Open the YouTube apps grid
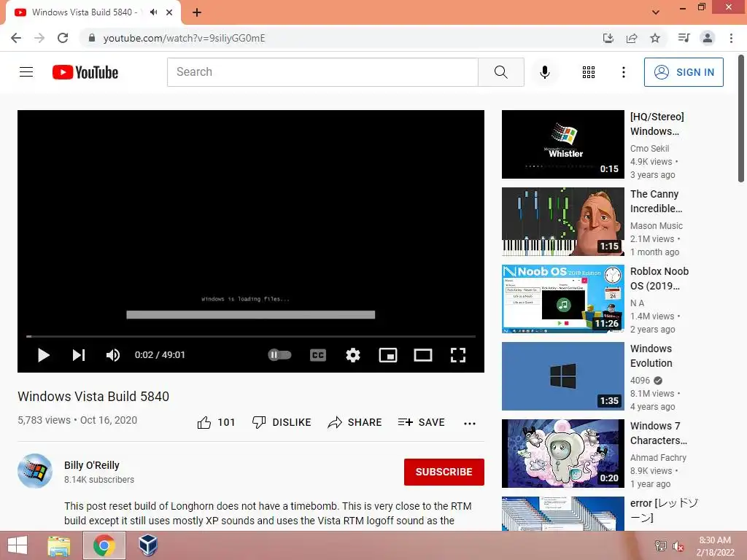747x560 pixels. click(589, 72)
